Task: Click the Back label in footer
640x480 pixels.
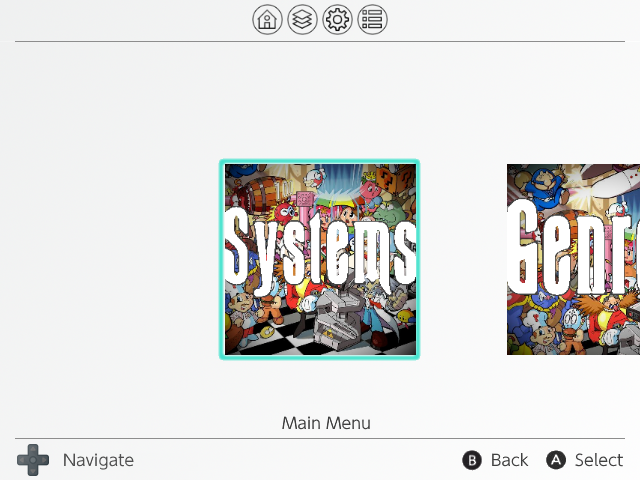Action: tap(509, 460)
